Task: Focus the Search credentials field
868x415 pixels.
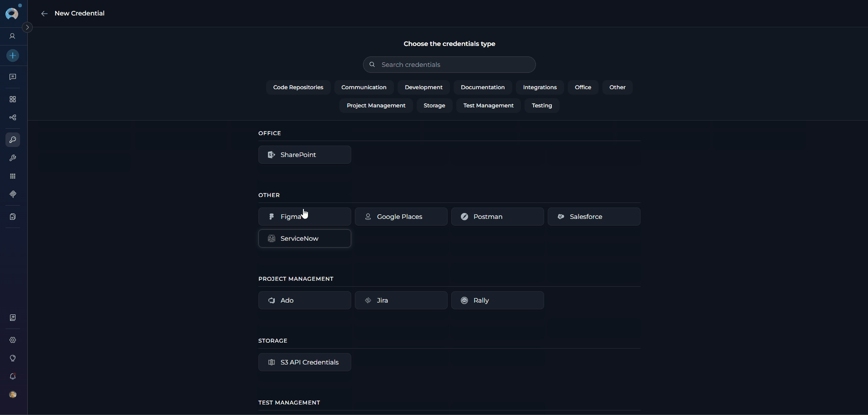Action: [449, 65]
